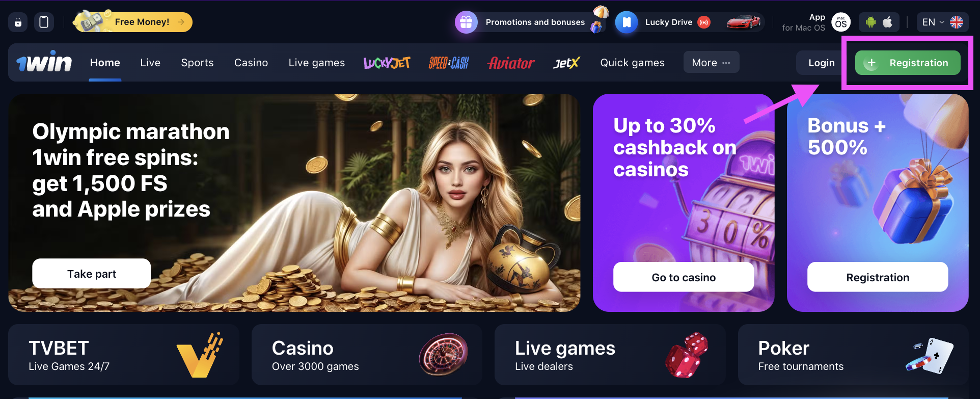Click the Take part button
The width and height of the screenshot is (980, 399).
pyautogui.click(x=92, y=274)
